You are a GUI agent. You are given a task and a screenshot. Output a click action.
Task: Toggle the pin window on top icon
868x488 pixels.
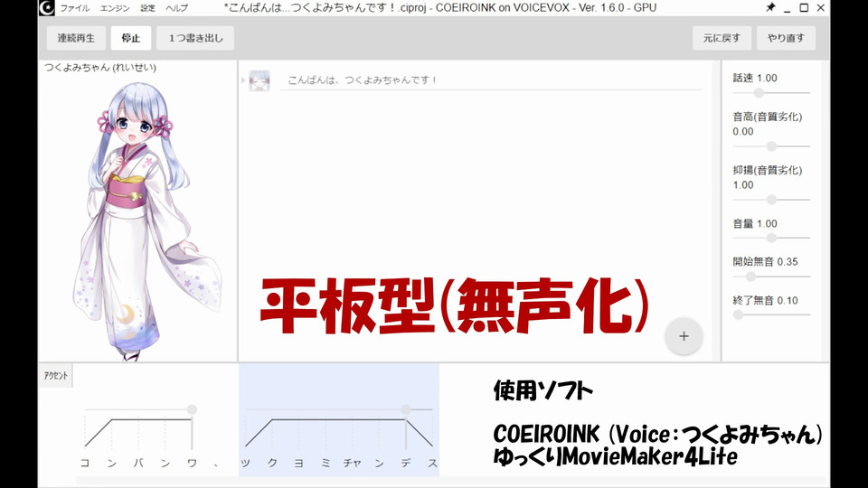coord(770,8)
